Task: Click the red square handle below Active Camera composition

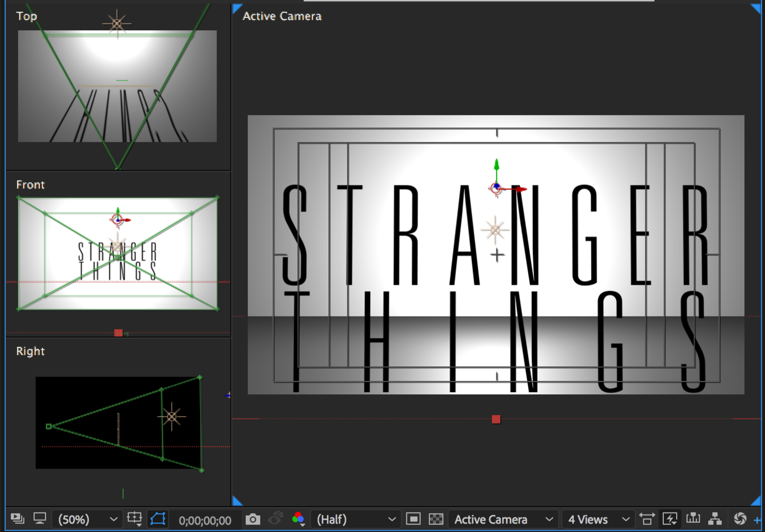Action: click(496, 419)
